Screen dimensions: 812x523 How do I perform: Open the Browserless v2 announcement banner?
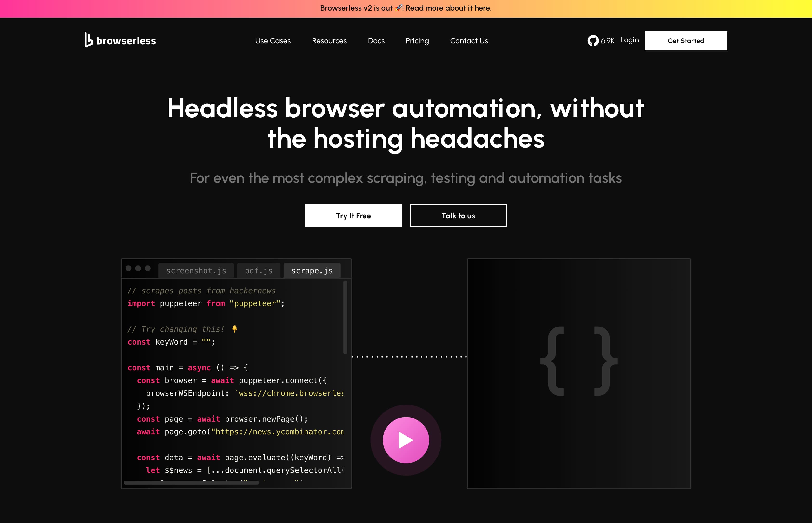[406, 8]
